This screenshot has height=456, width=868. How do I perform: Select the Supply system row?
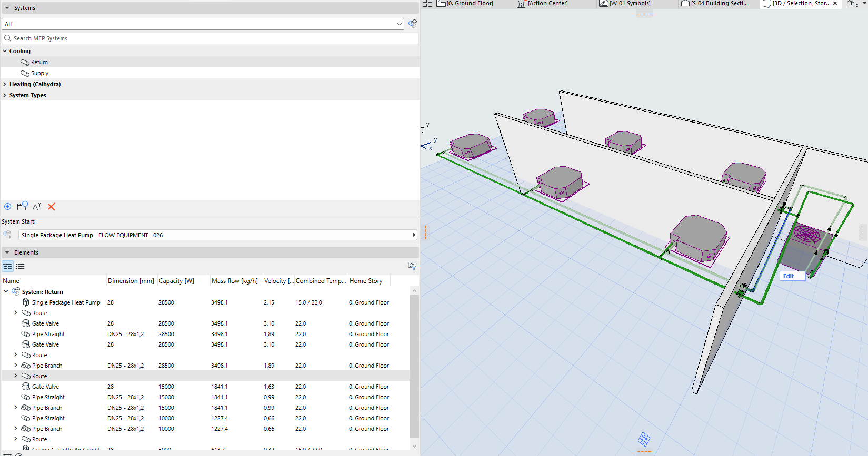210,73
